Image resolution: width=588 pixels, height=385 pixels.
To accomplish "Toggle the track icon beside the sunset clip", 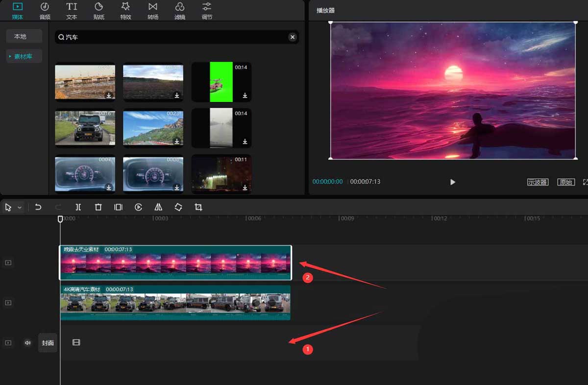I will (8, 263).
